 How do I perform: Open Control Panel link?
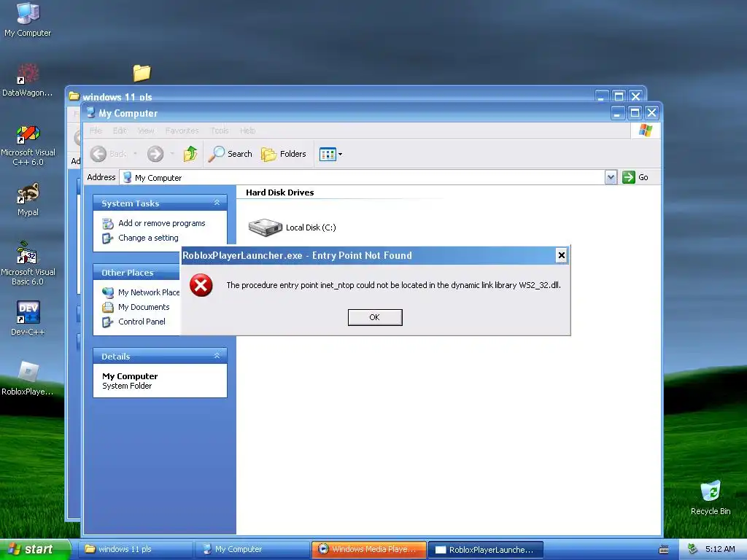[x=142, y=322]
